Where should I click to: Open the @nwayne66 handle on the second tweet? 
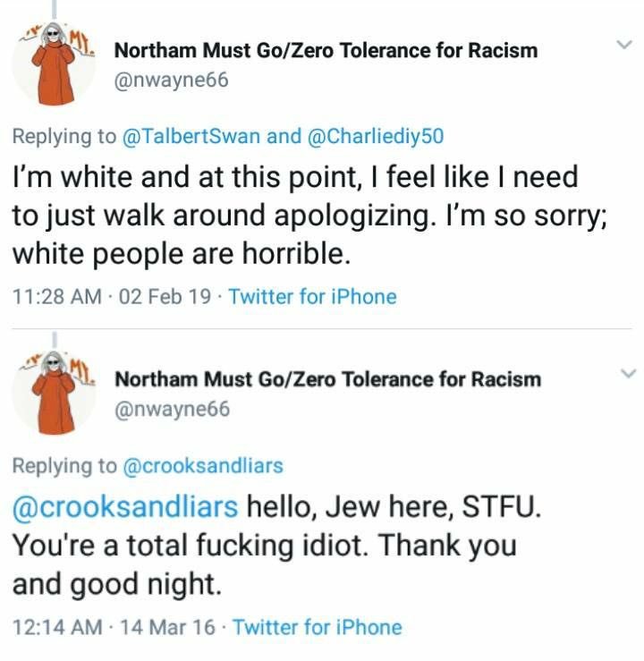coord(172,409)
